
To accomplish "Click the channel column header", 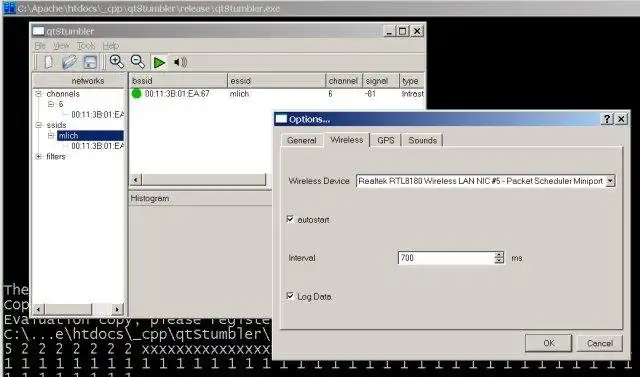I will (344, 81).
